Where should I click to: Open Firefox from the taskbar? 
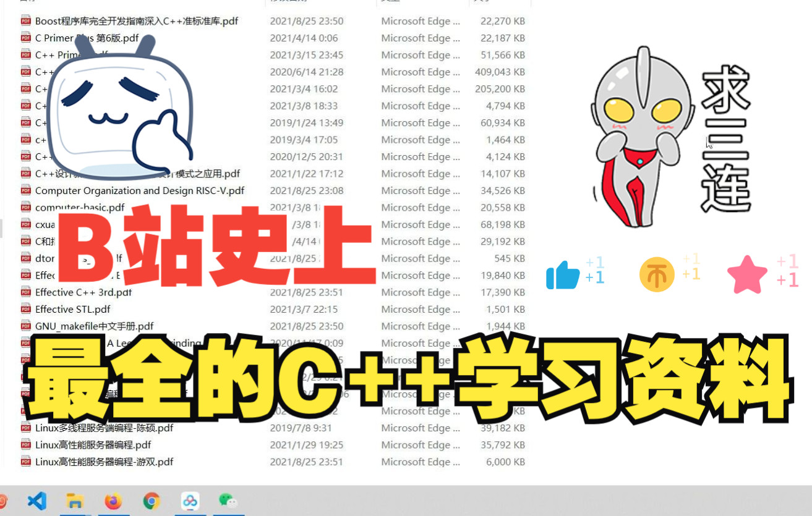coord(113,501)
